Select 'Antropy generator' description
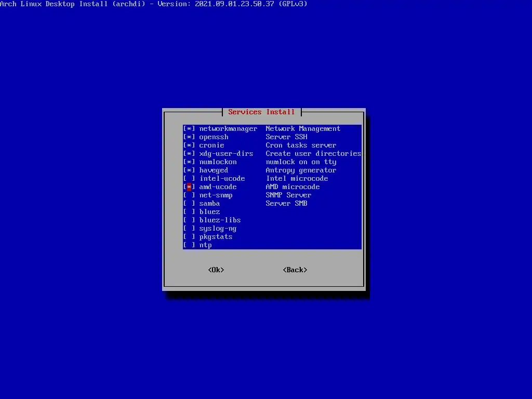This screenshot has height=399, width=532. coord(301,170)
